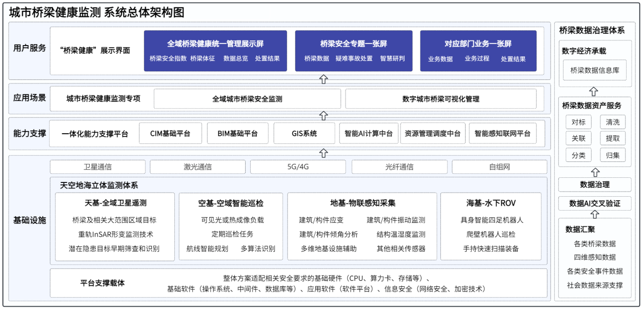Click the 自组网 box
This screenshot has width=644, height=311.
click(499, 167)
